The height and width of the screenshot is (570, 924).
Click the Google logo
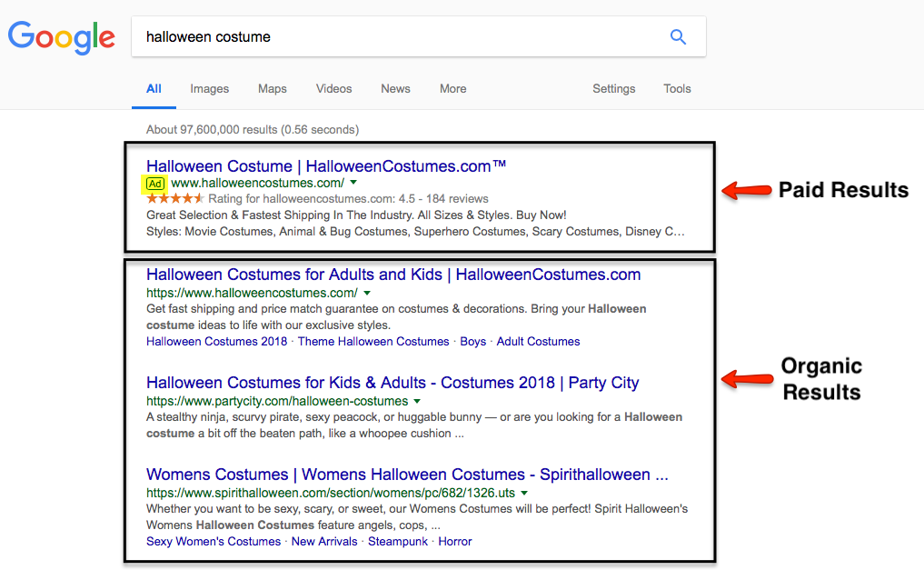(x=61, y=37)
